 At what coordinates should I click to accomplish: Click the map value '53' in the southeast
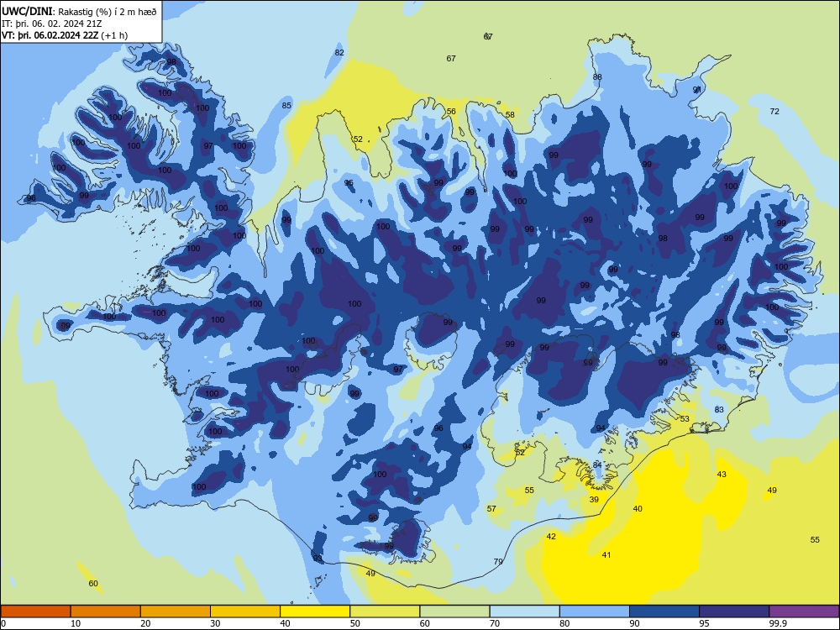click(x=685, y=419)
